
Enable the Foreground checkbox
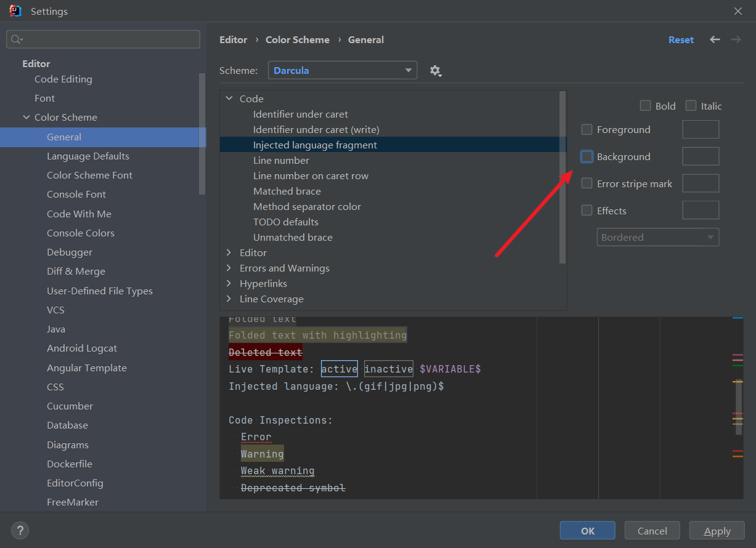pos(587,129)
